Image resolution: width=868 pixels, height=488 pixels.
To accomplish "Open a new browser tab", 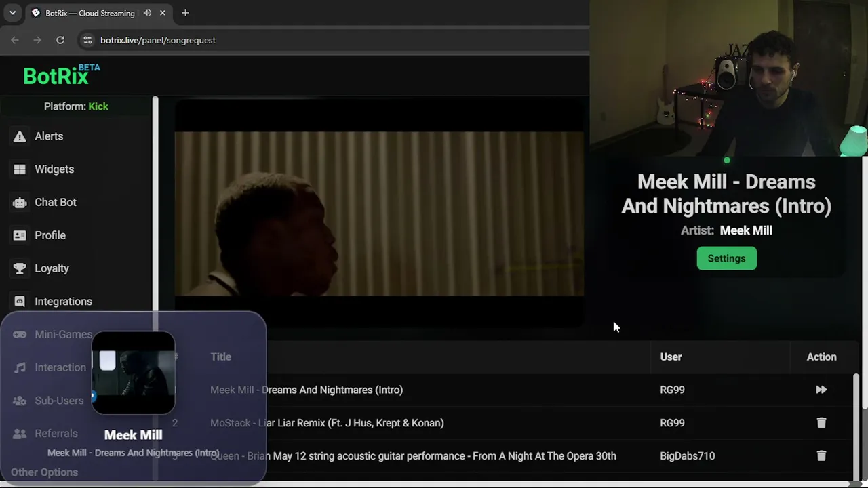I will point(185,13).
